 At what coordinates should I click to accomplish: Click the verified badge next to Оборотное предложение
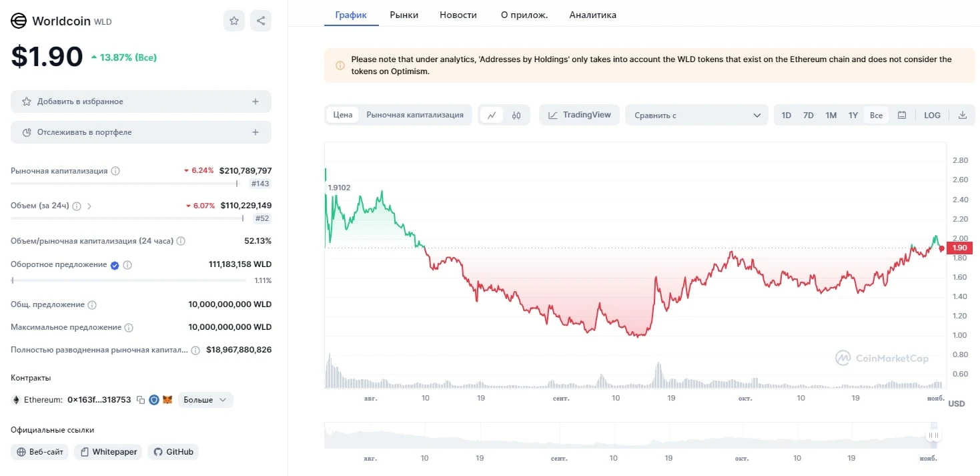pyautogui.click(x=115, y=265)
